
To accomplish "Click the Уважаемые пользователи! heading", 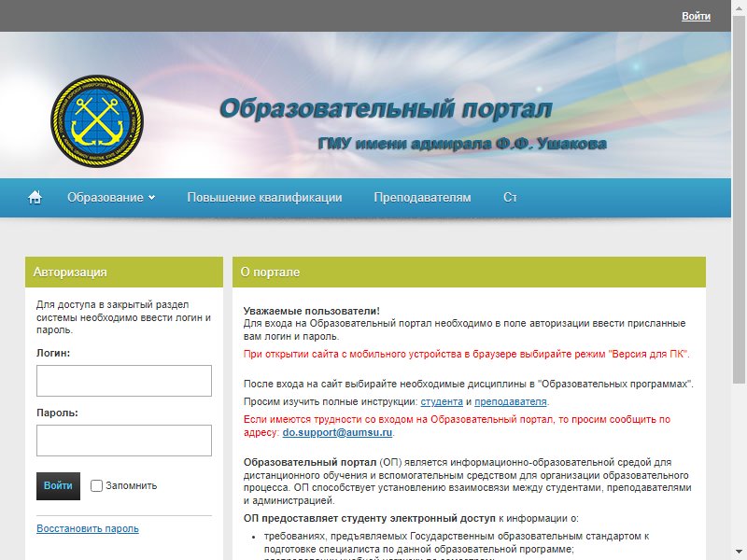I will point(312,311).
